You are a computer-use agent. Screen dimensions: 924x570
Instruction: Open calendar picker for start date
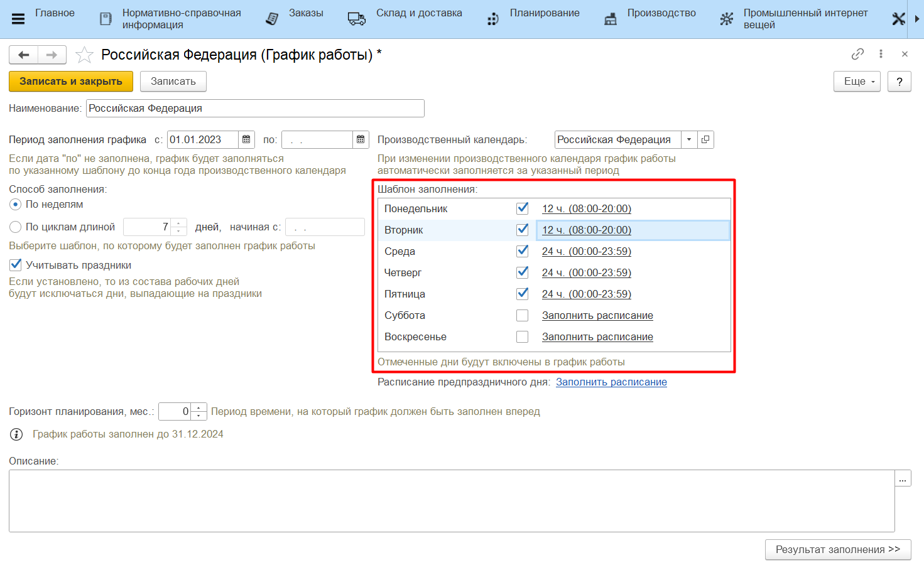click(x=247, y=139)
